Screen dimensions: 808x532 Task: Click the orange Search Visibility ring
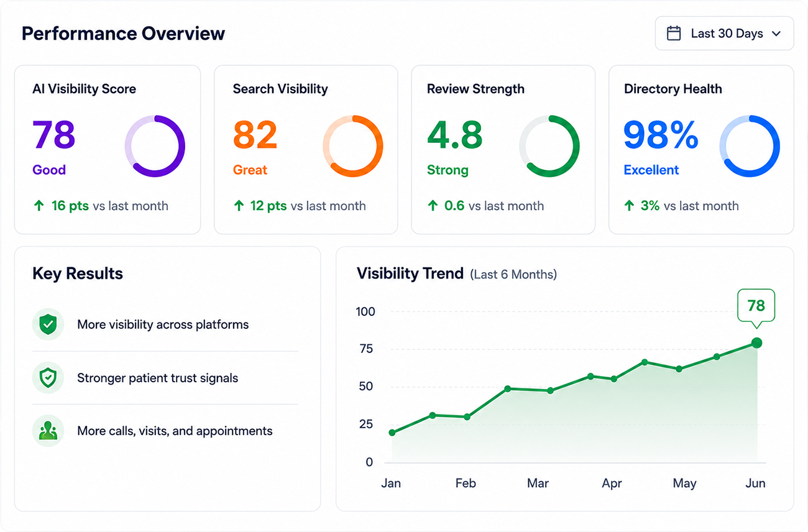pyautogui.click(x=353, y=146)
